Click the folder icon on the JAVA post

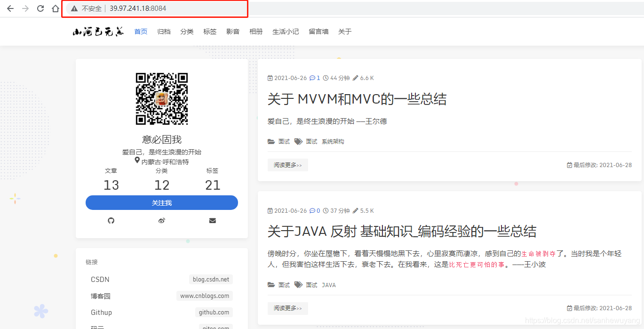point(271,285)
